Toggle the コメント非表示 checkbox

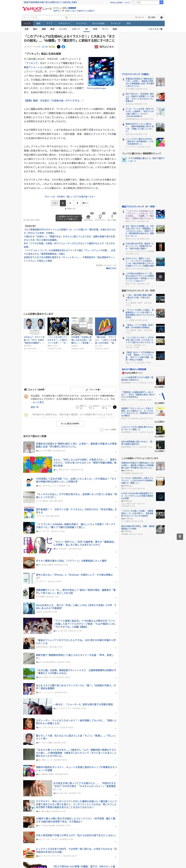(x=102, y=430)
